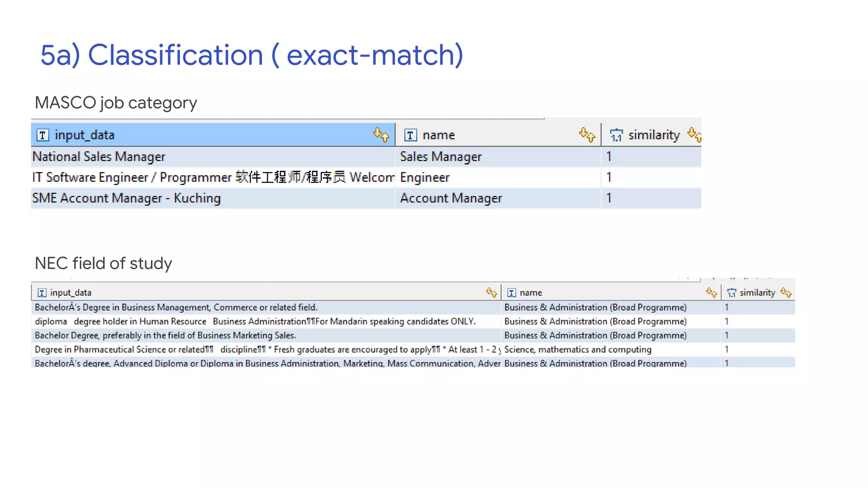
Task: Click sort icon in MASCO input_data header
Action: click(381, 135)
